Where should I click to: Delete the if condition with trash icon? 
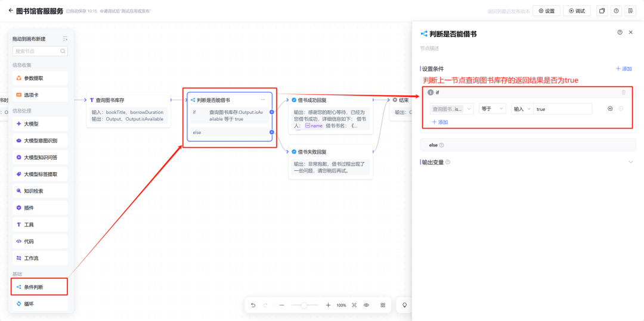tap(624, 93)
